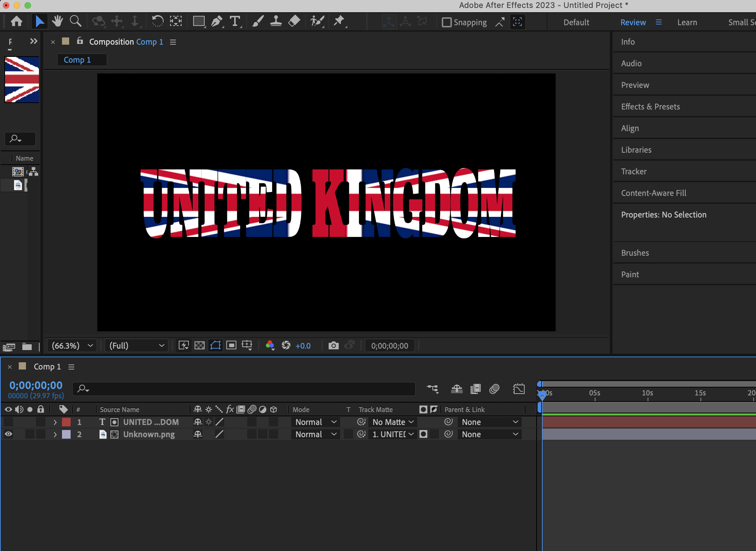The width and height of the screenshot is (756, 551).
Task: Expand layer 1 properties
Action: tap(55, 422)
